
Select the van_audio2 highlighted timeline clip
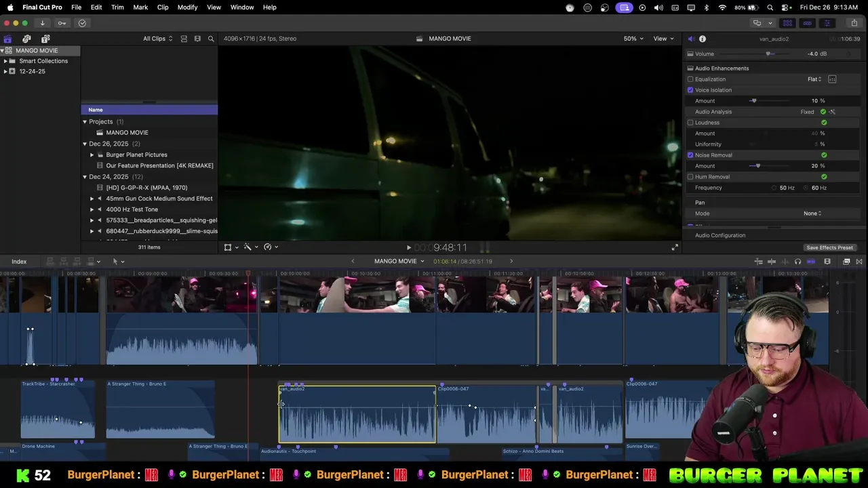[357, 414]
